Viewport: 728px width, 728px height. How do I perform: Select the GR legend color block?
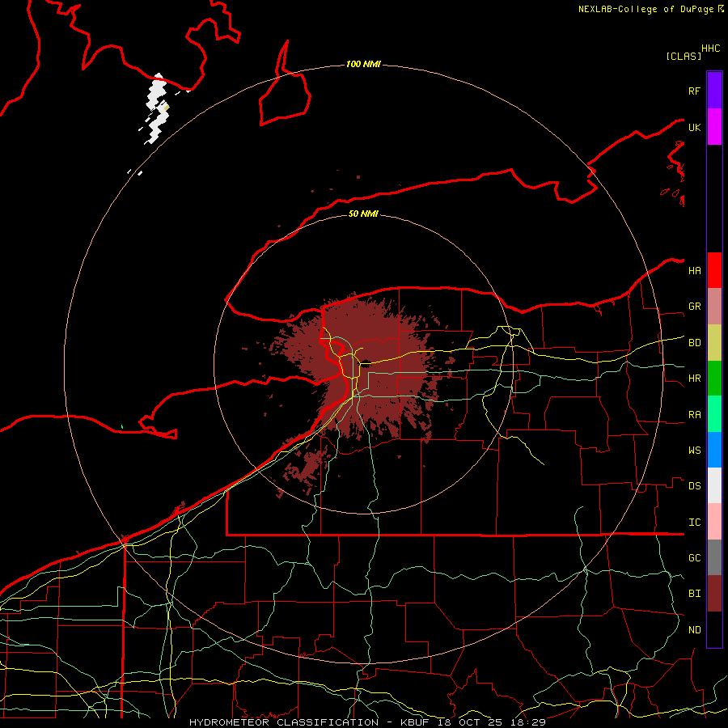[714, 307]
